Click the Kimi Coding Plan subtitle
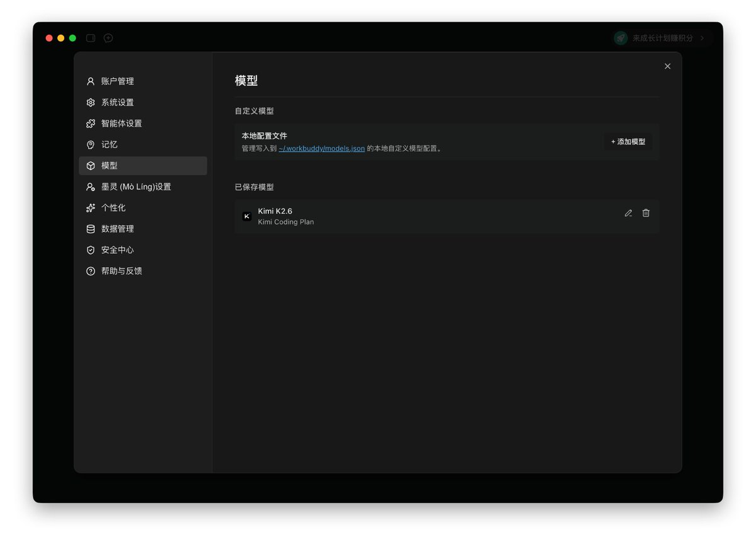756x547 pixels. click(286, 222)
